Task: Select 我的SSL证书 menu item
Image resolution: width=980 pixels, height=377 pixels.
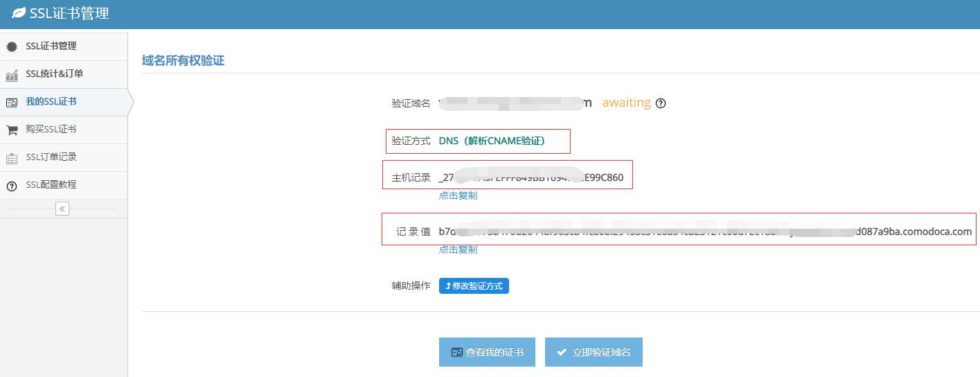Action: (64, 102)
